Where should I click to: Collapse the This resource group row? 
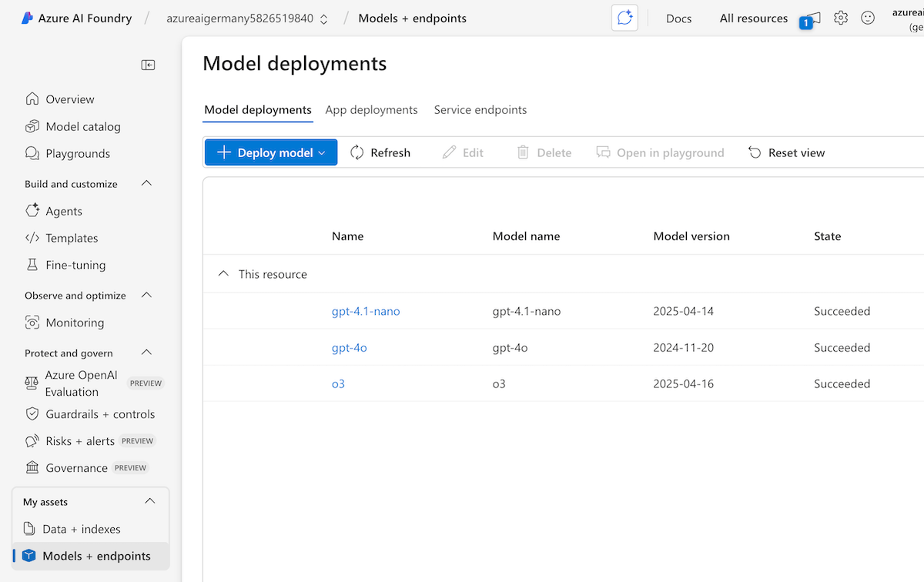(224, 274)
